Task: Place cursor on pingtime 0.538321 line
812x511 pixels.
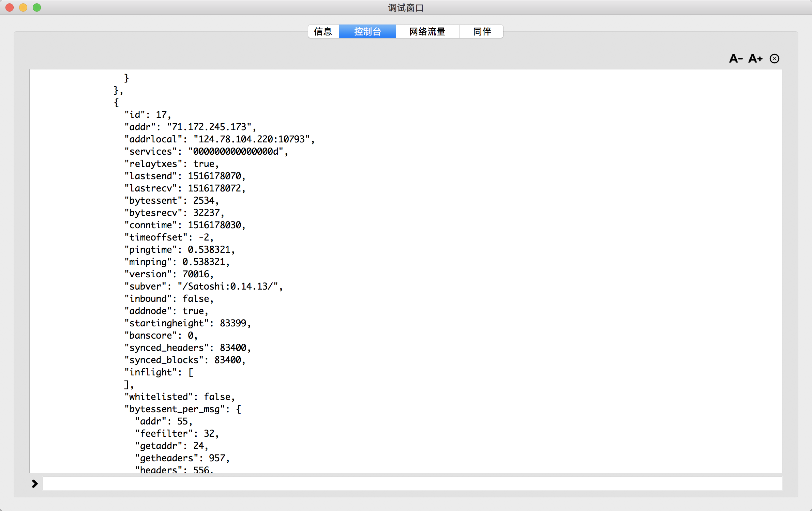Action: (x=179, y=250)
